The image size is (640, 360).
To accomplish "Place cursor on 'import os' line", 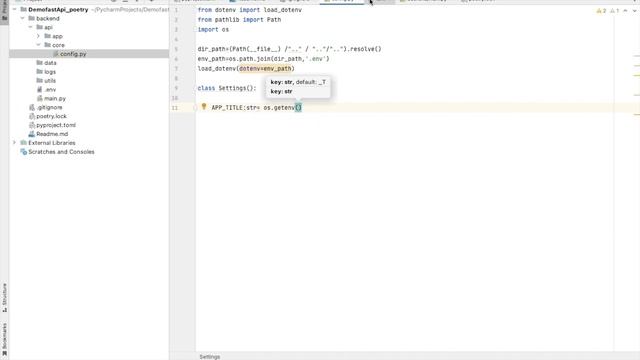I will [213, 29].
